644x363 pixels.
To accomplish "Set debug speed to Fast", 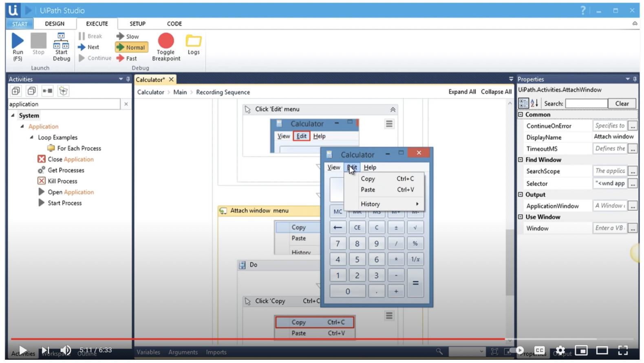I will (x=127, y=58).
